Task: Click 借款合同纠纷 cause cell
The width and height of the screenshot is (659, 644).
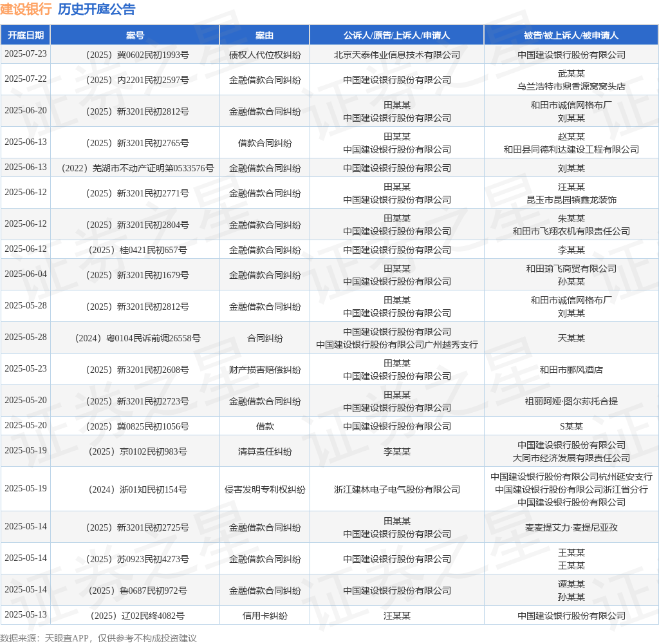Action: 265,143
